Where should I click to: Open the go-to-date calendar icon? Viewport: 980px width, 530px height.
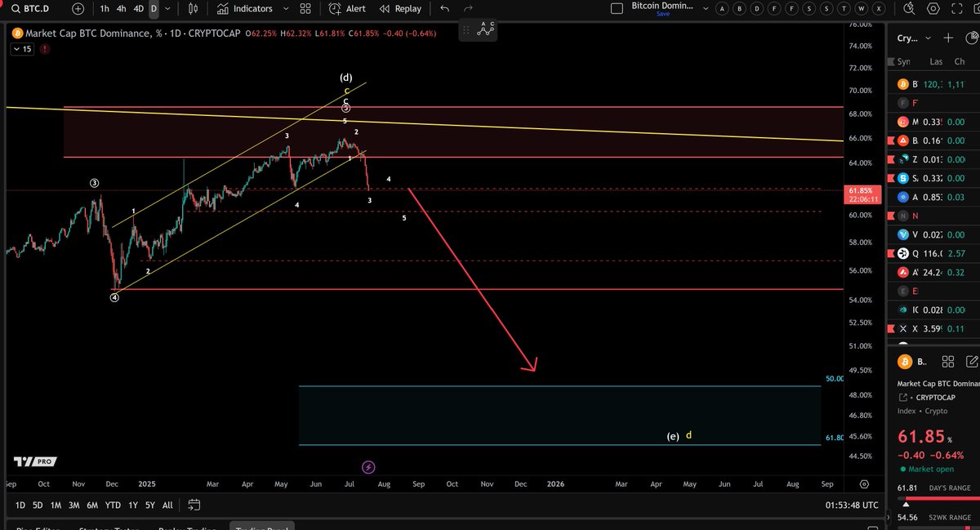194,505
